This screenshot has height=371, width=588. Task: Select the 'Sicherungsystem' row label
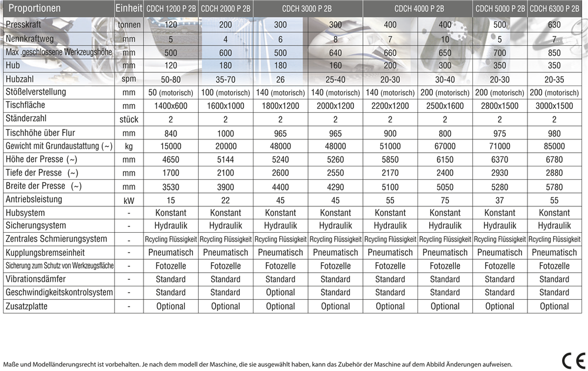[x=36, y=225]
